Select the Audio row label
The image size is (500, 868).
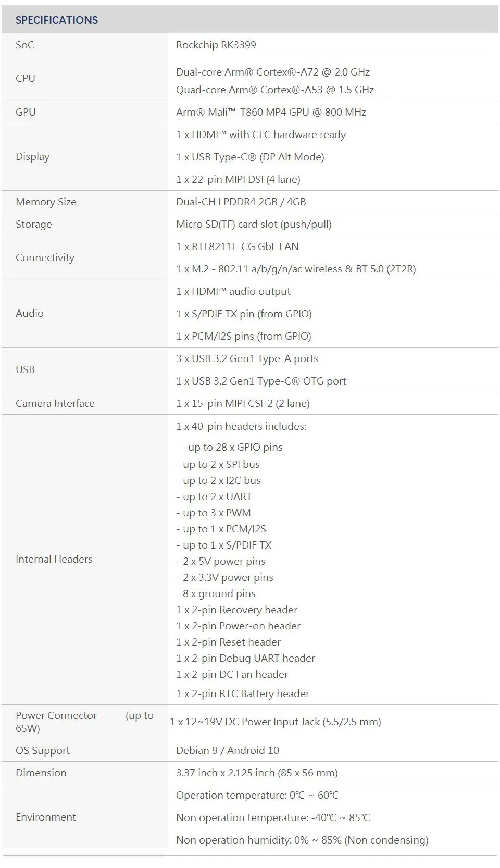click(x=30, y=313)
